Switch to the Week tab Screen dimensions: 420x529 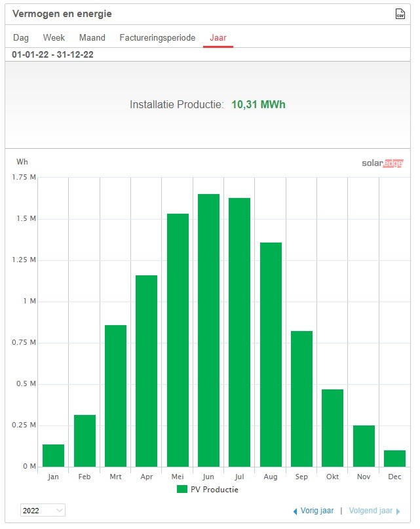(54, 38)
